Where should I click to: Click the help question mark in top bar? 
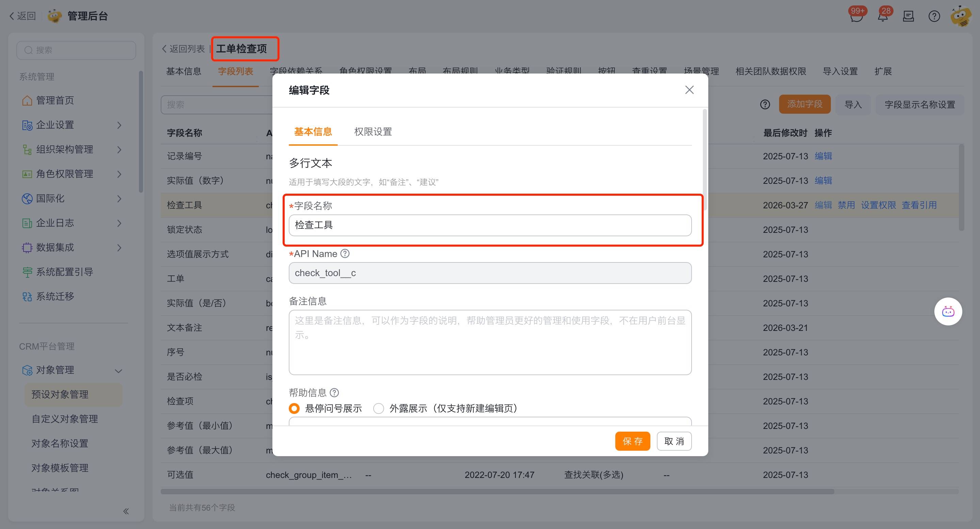[934, 16]
